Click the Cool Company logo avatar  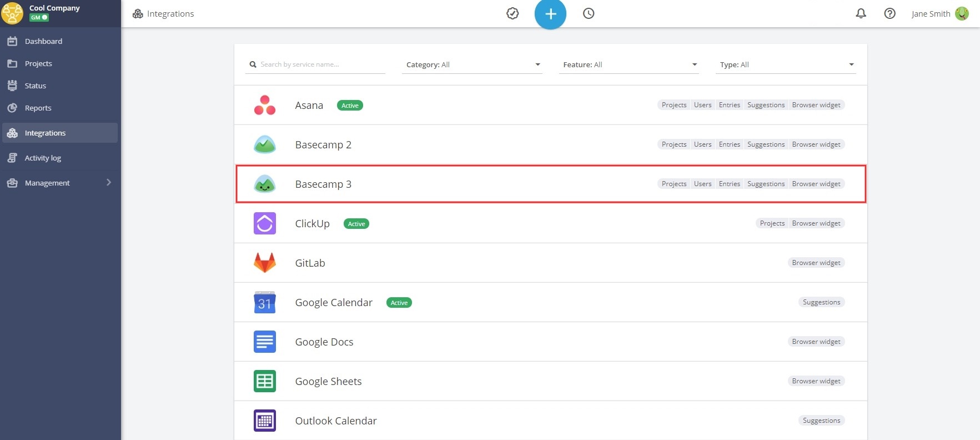point(12,13)
